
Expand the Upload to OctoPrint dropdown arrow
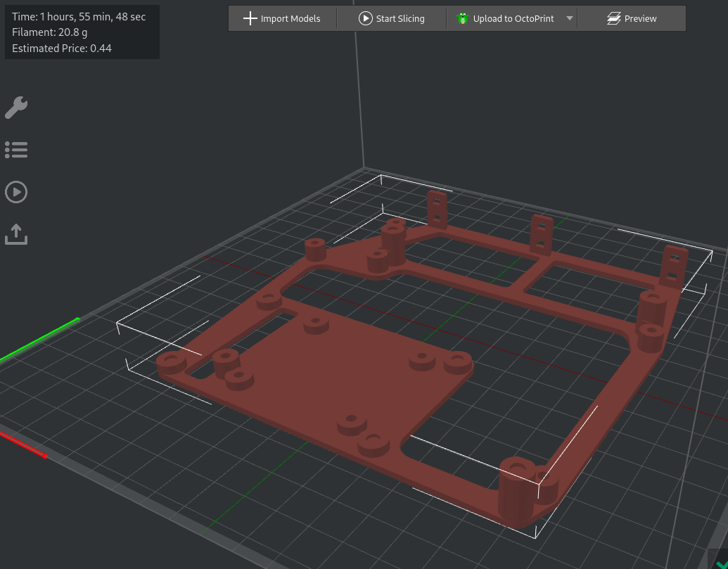tap(570, 18)
